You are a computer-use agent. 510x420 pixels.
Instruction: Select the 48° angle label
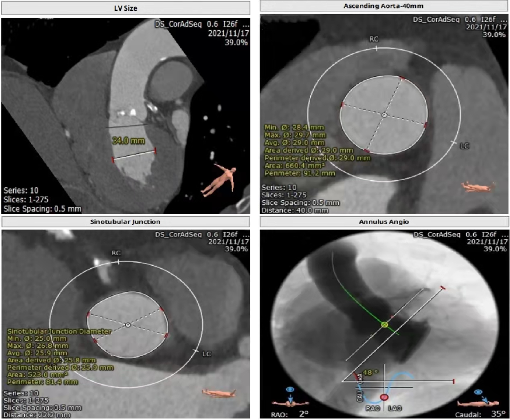371,372
